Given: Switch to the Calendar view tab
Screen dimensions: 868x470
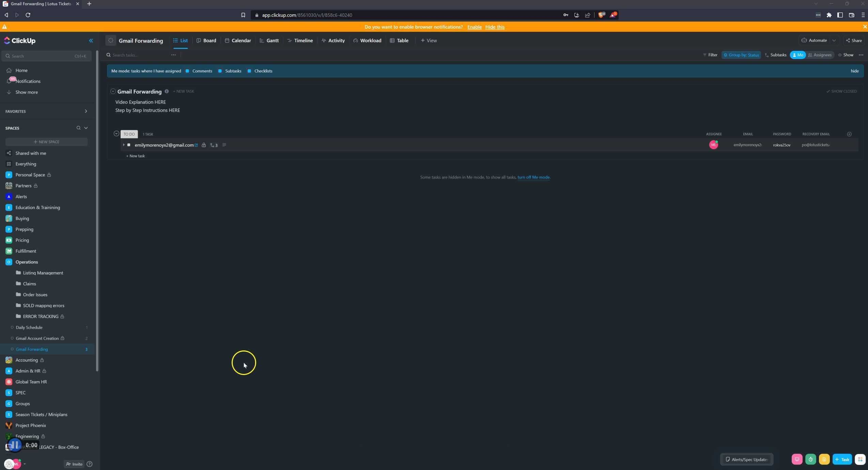Looking at the screenshot, I should coord(238,41).
